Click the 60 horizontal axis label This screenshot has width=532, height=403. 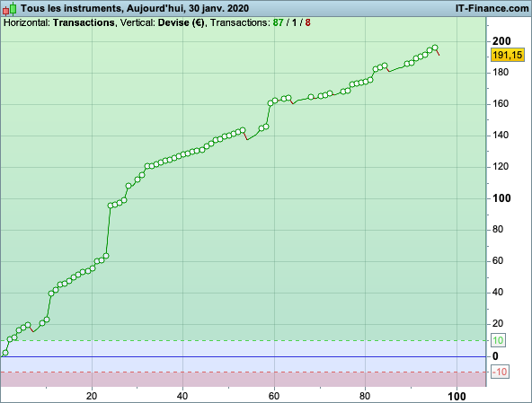pyautogui.click(x=274, y=396)
